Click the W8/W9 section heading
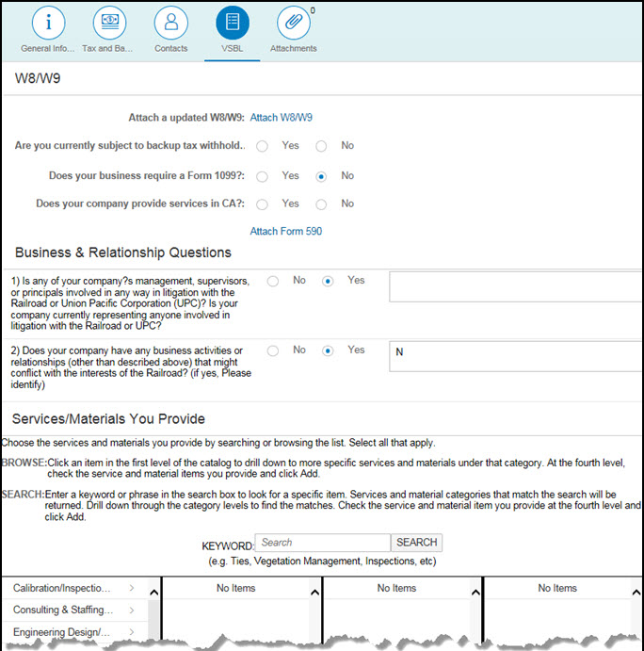This screenshot has height=651, width=644. tap(38, 78)
